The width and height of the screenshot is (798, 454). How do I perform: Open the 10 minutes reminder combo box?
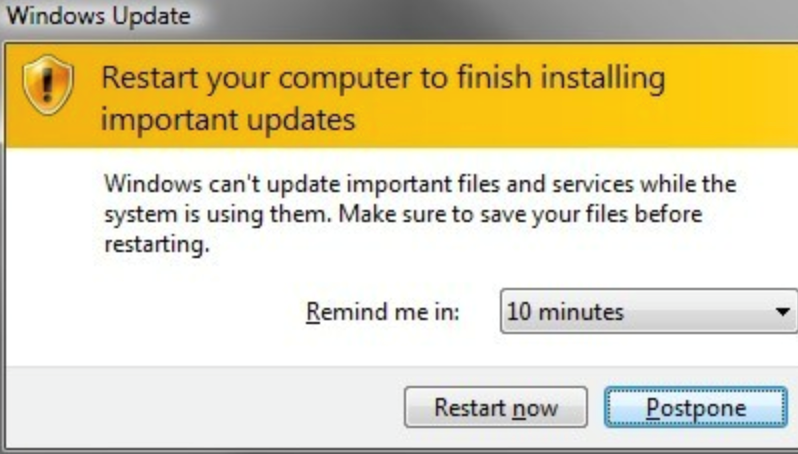pos(649,311)
